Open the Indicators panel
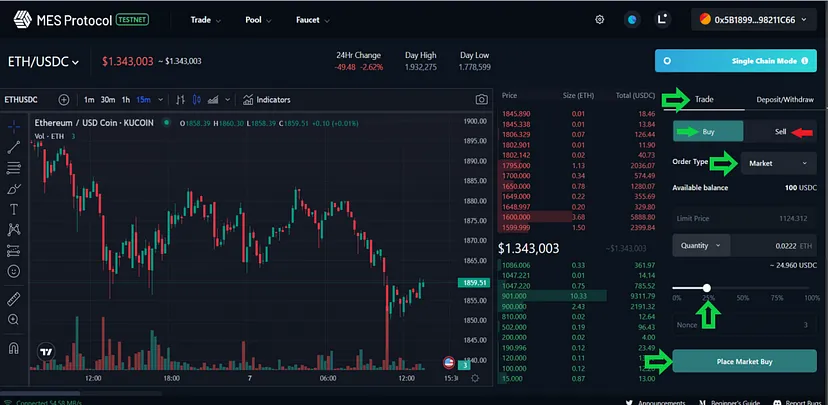Screen dimensions: 828x405 pos(267,100)
